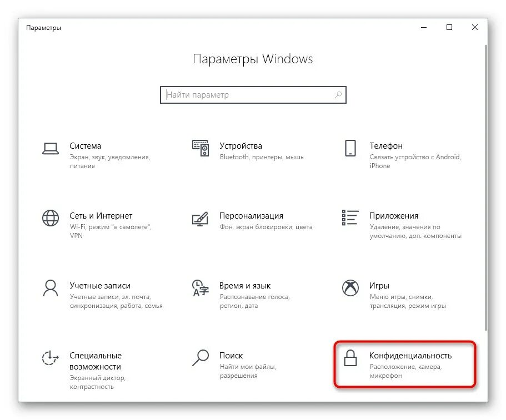Click the text Bluetooth, принтеры, мышь
The height and width of the screenshot is (420, 506).
pyautogui.click(x=262, y=157)
